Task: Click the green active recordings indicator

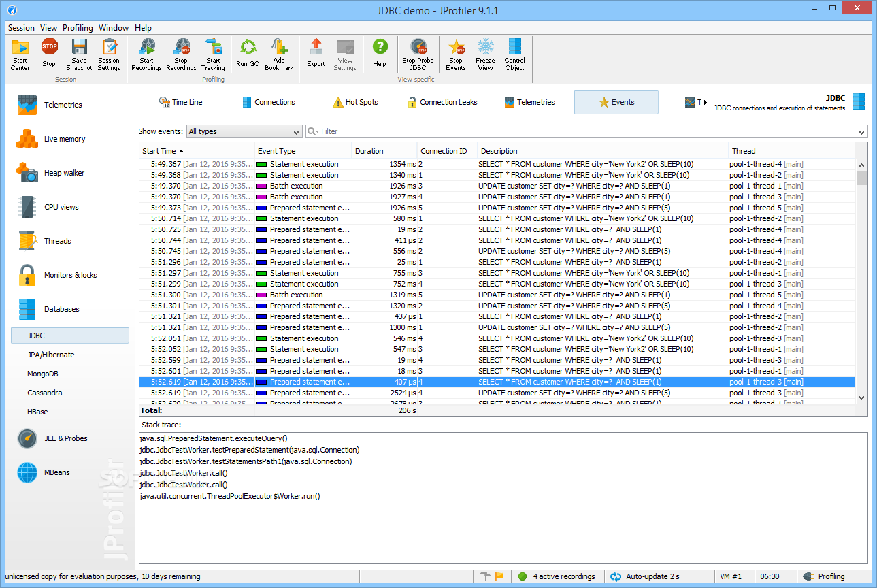Action: [523, 576]
